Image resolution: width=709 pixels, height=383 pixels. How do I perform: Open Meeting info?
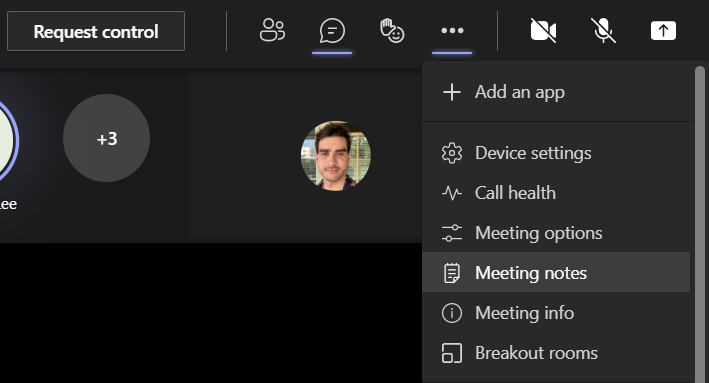pyautogui.click(x=556, y=312)
